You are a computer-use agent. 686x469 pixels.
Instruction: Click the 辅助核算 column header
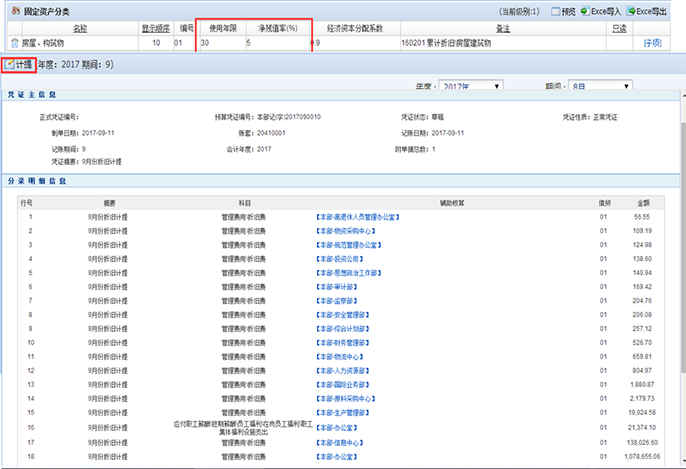(452, 203)
